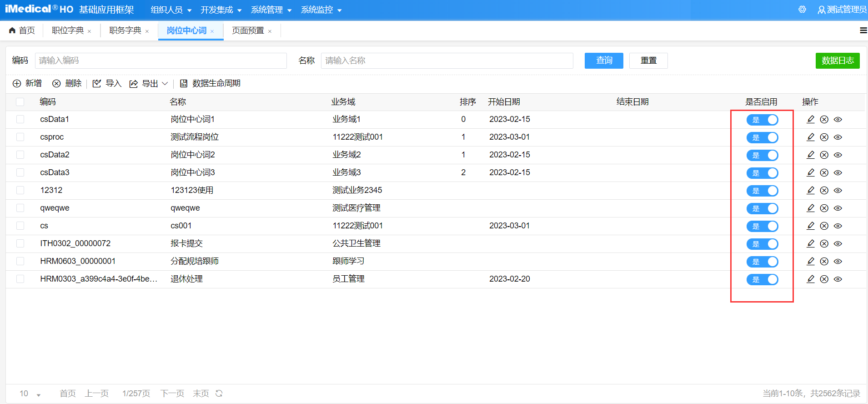This screenshot has width=868, height=404.
Task: Expand the 组织人员 dropdown menu
Action: point(171,10)
